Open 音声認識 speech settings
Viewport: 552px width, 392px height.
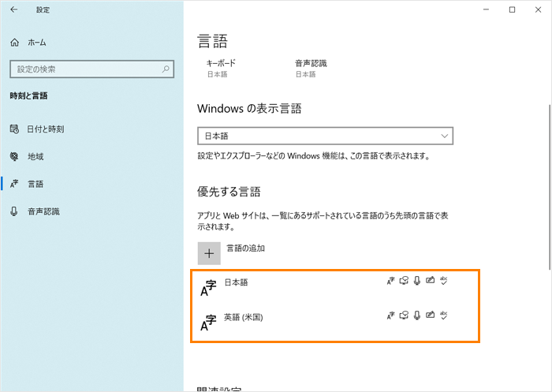[x=35, y=211]
